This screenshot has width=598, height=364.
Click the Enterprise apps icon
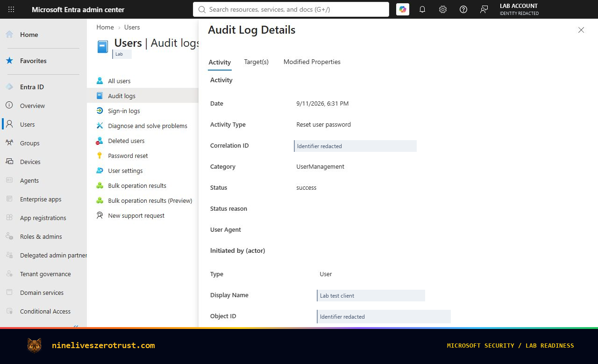[x=9, y=199]
